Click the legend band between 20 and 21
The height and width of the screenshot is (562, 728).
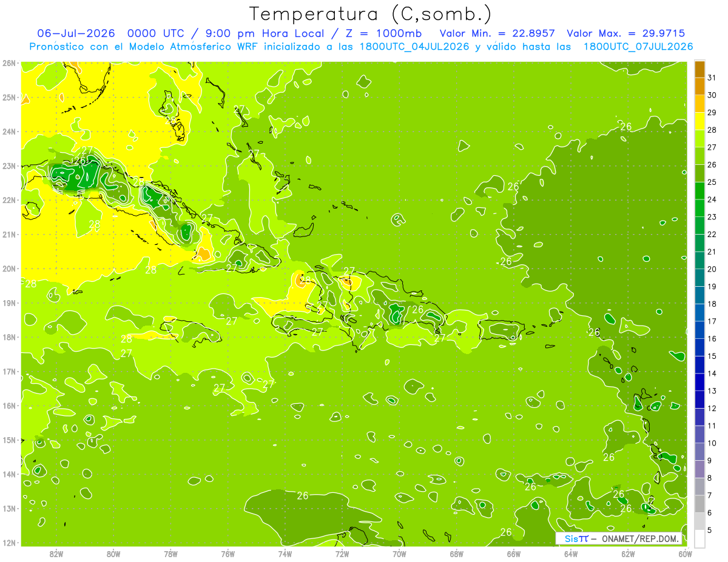[x=699, y=260]
